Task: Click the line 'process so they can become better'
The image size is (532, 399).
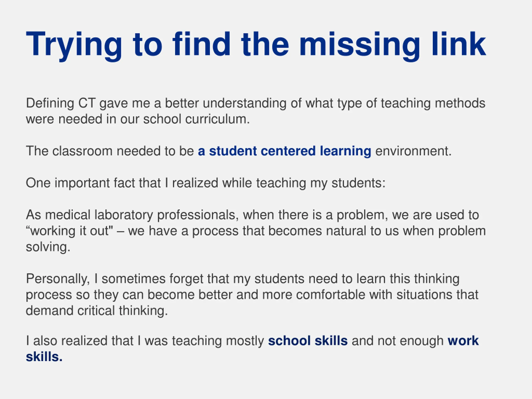Action: pyautogui.click(x=252, y=295)
